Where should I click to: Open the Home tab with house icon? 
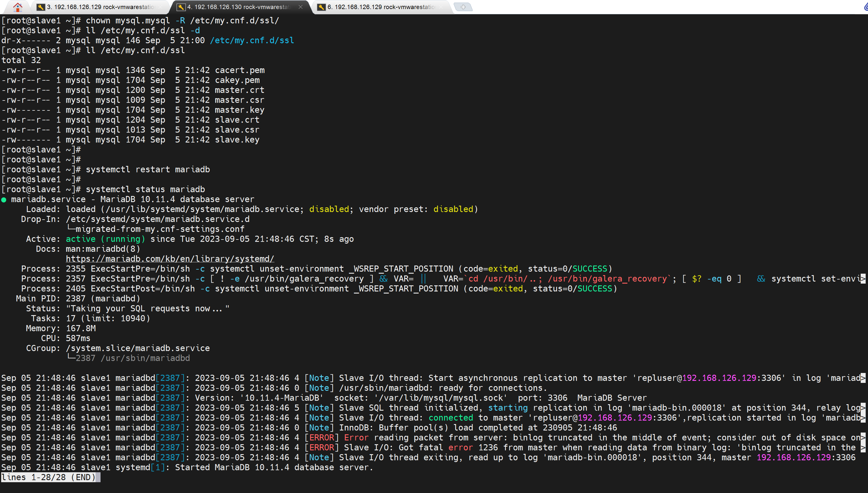pyautogui.click(x=17, y=7)
